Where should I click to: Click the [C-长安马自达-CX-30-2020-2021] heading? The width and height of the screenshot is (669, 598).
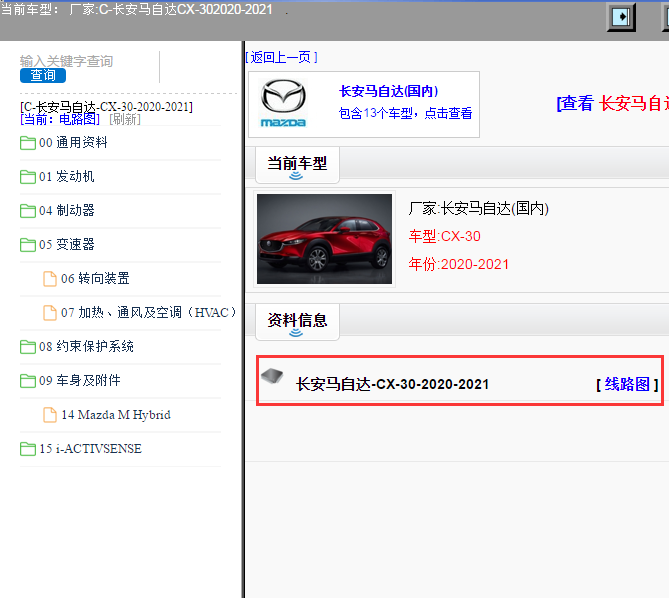pyautogui.click(x=106, y=106)
